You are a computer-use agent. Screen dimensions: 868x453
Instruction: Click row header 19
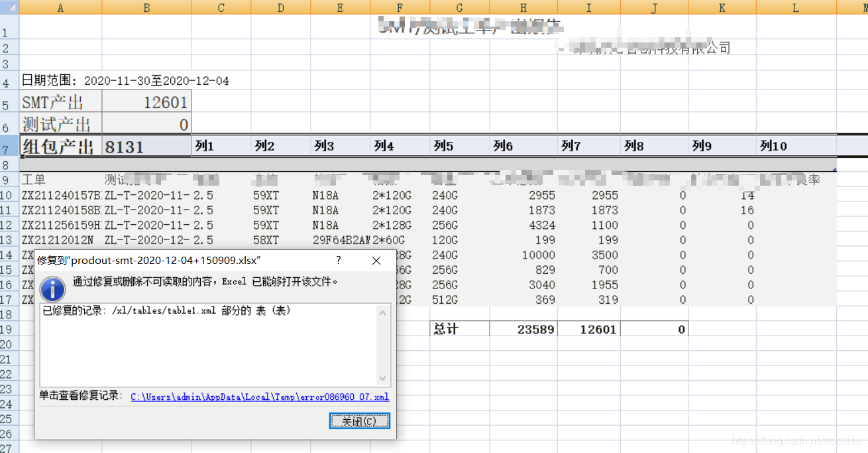pyautogui.click(x=9, y=328)
